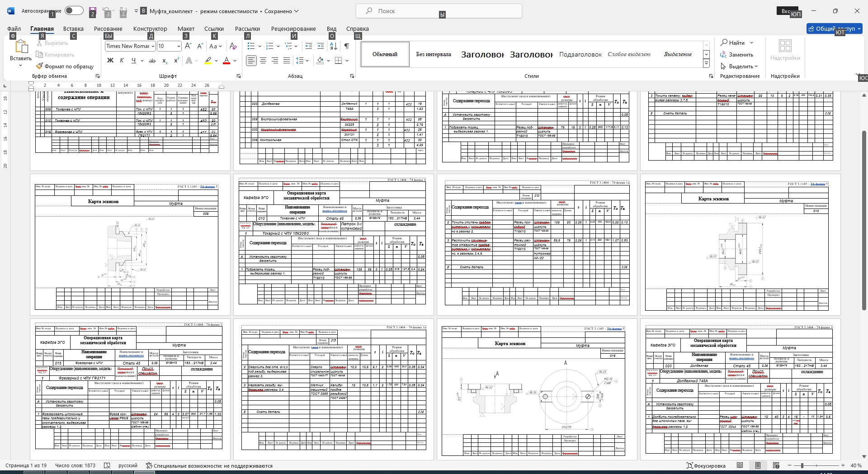Image resolution: width=868 pixels, height=474 pixels.
Task: Open the Вставка ribbon tab
Action: point(73,28)
